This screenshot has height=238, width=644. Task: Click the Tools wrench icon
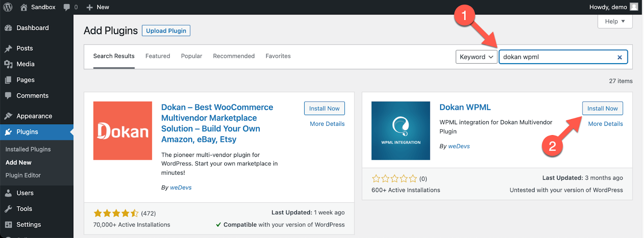click(x=8, y=209)
